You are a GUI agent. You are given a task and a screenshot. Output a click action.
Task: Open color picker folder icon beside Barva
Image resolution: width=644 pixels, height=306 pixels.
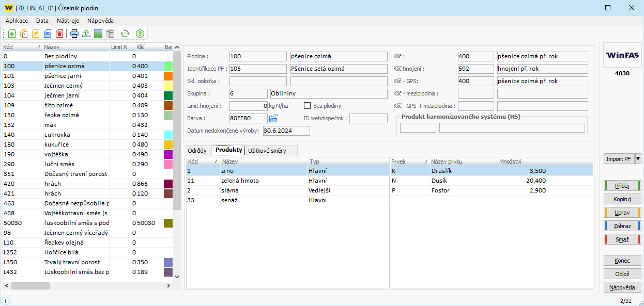274,119
